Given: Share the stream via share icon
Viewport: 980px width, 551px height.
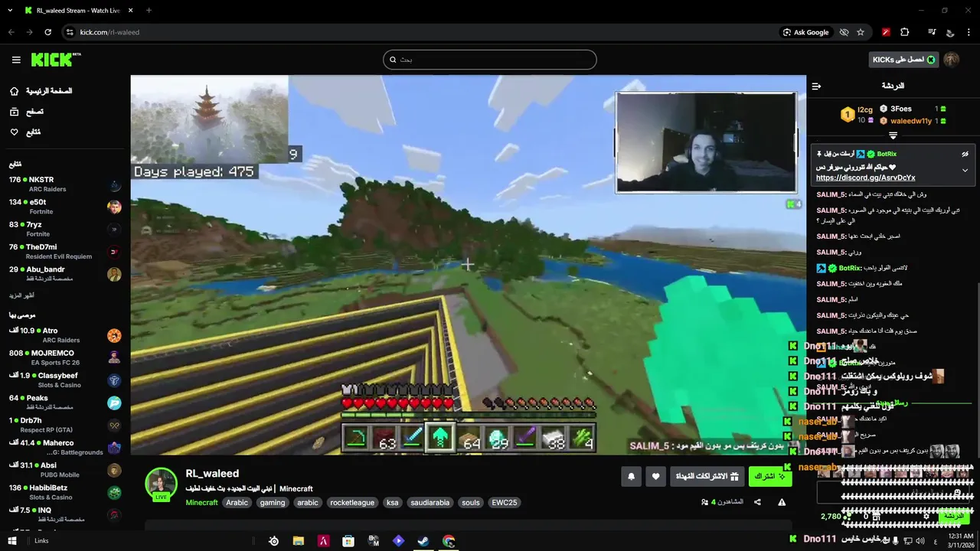Looking at the screenshot, I should coord(757,503).
